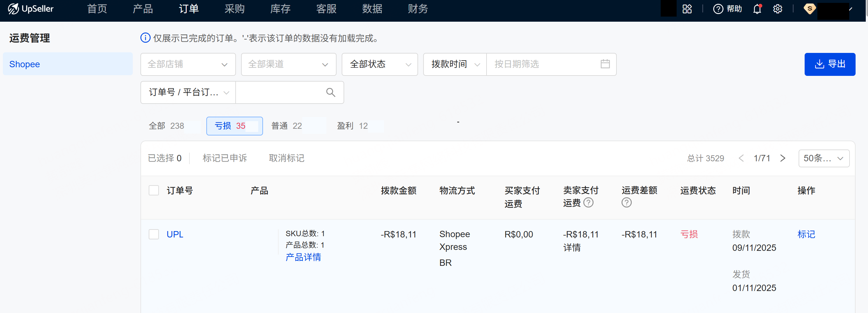Switch to the 订单 menu tab

[x=189, y=9]
